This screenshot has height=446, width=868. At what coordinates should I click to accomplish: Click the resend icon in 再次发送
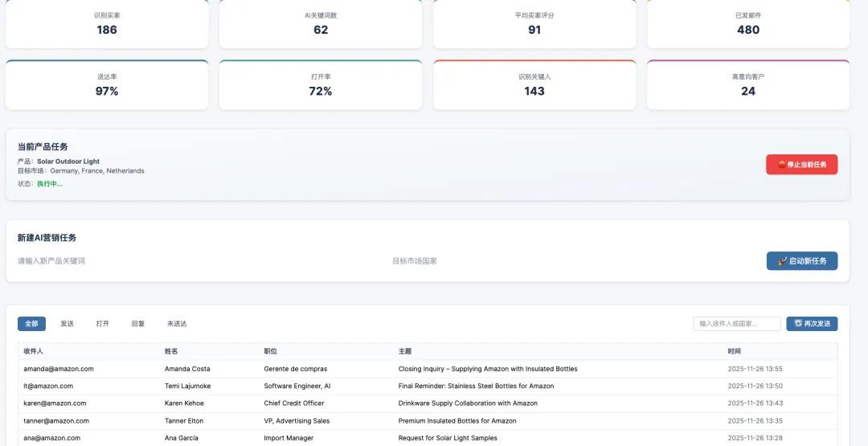coord(798,323)
